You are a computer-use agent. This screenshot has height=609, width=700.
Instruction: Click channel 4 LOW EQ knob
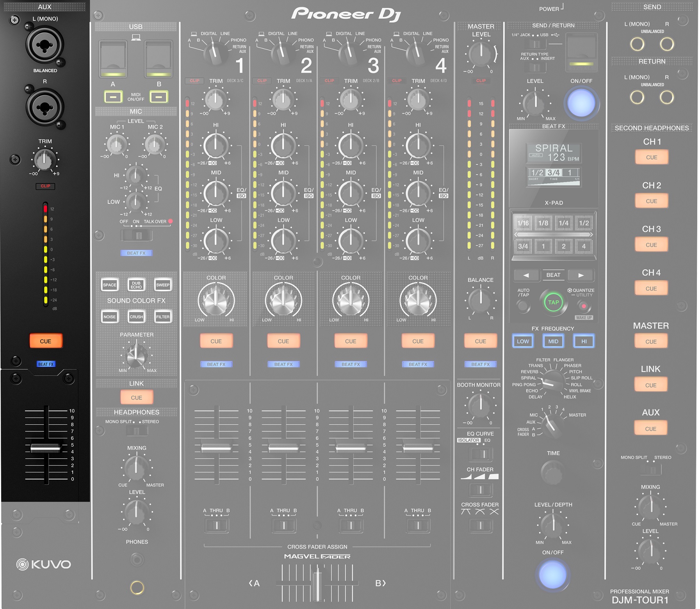[418, 240]
